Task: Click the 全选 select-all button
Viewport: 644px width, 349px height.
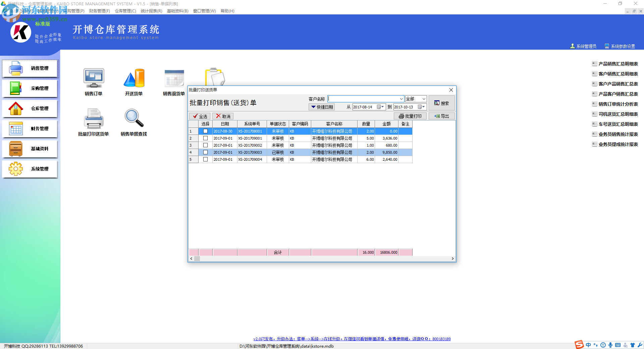Action: pyautogui.click(x=200, y=116)
